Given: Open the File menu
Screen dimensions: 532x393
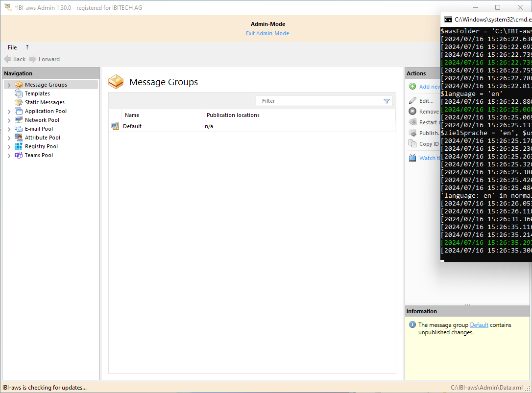Looking at the screenshot, I should pos(12,47).
